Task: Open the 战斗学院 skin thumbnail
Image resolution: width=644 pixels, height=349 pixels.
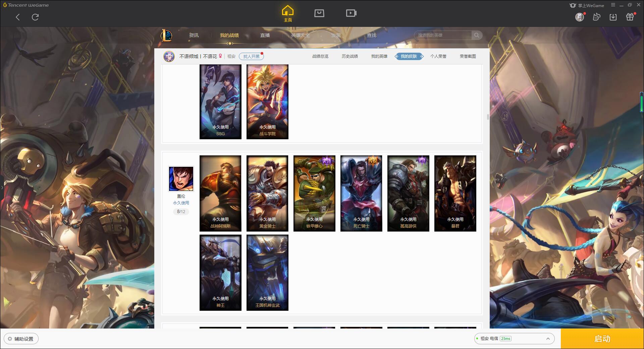Action: [x=267, y=102]
